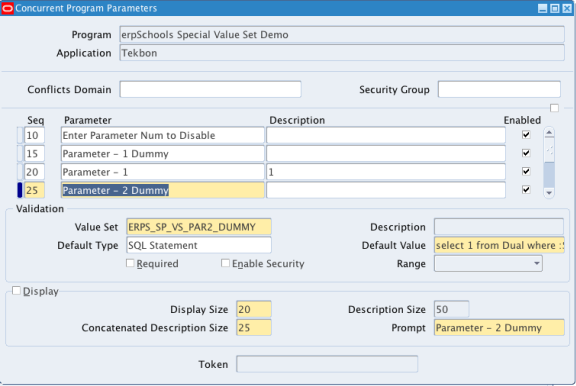Image resolution: width=576 pixels, height=386 pixels.
Task: Click Seq field with value 20
Action: [35, 172]
